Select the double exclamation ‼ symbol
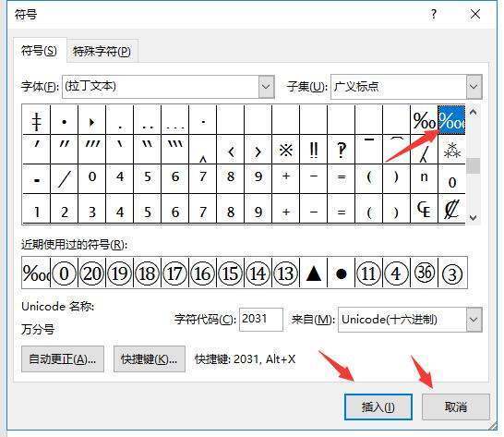 click(x=314, y=150)
